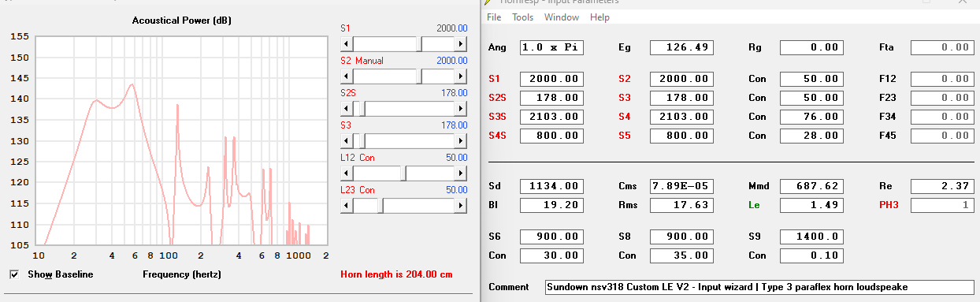Click the Ang field showing 1.0 x Pi
This screenshot has height=302, width=980.
tap(551, 47)
